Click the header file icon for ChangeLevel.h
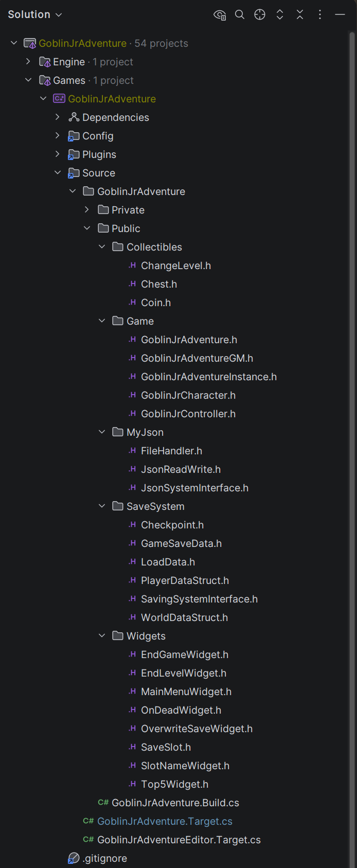This screenshot has height=868, width=357. click(x=132, y=265)
